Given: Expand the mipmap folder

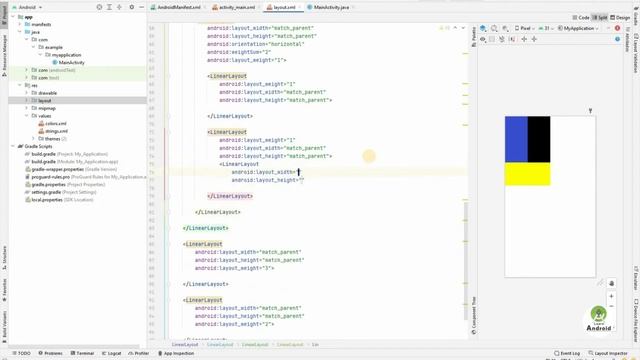Looking at the screenshot, I should [x=27, y=108].
